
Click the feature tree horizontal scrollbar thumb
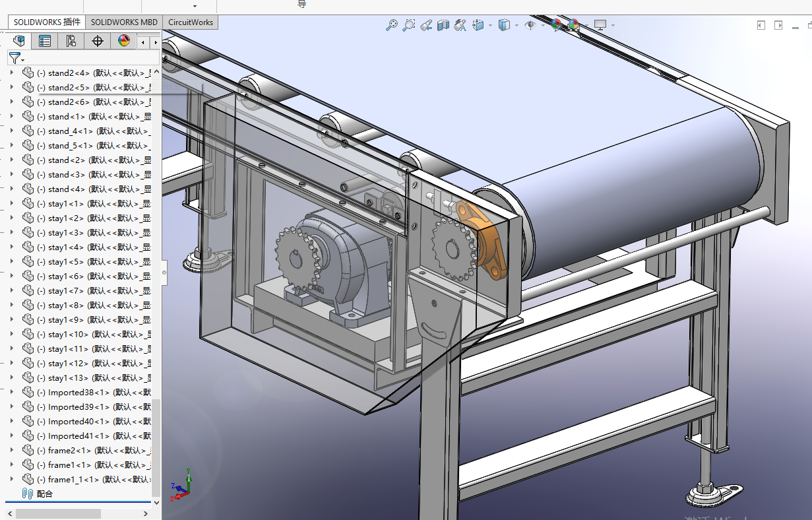point(58,513)
